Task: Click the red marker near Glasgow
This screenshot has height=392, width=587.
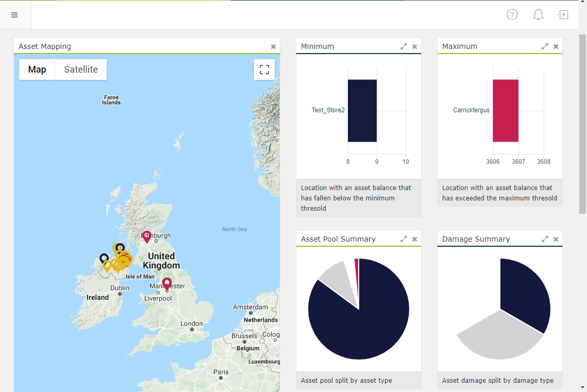Action: pos(147,237)
